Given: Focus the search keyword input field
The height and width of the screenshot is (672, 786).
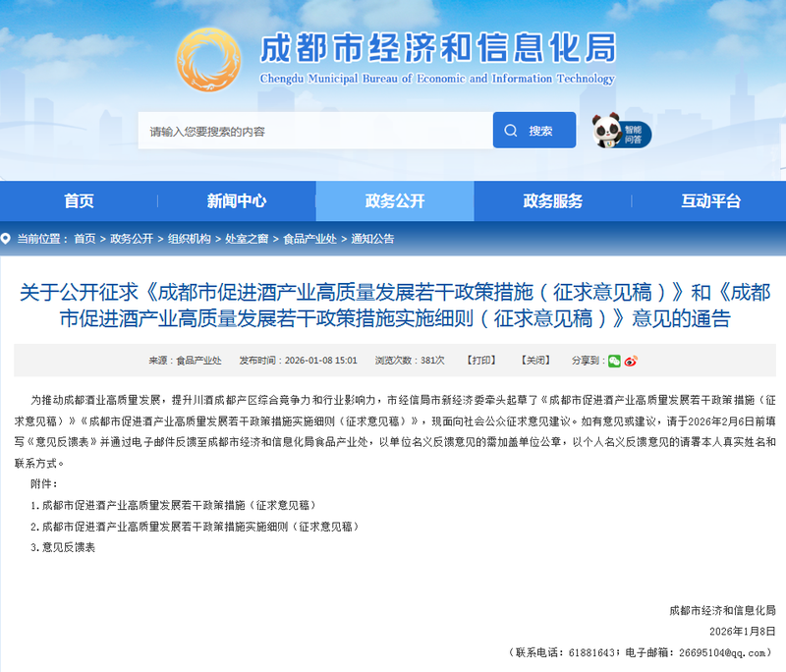Looking at the screenshot, I should 314,131.
